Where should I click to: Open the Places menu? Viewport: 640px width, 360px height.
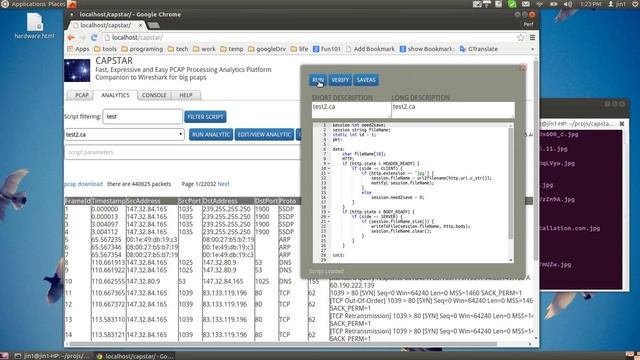point(56,4)
